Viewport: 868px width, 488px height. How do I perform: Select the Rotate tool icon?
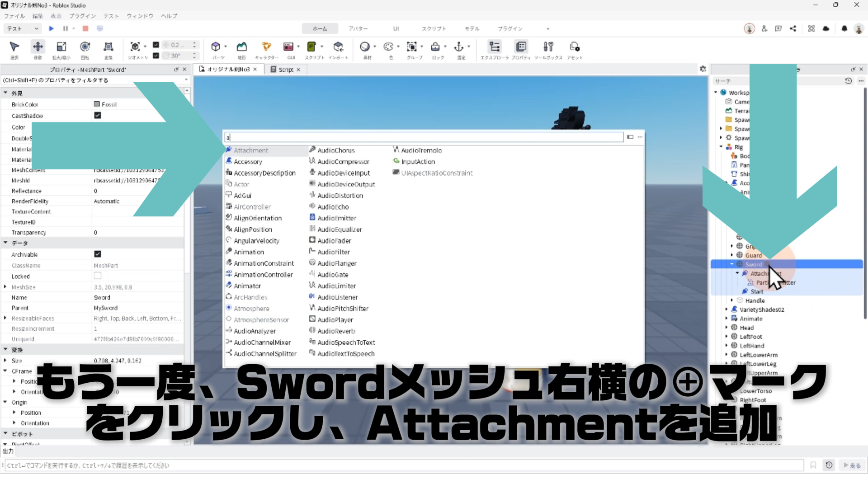pyautogui.click(x=85, y=47)
